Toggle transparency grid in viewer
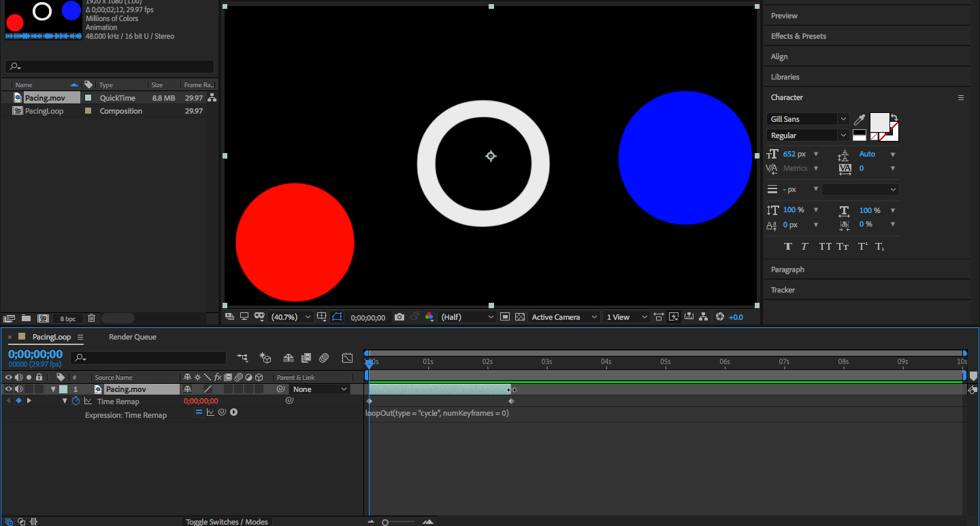Screen dimensions: 980x526 click(520, 317)
